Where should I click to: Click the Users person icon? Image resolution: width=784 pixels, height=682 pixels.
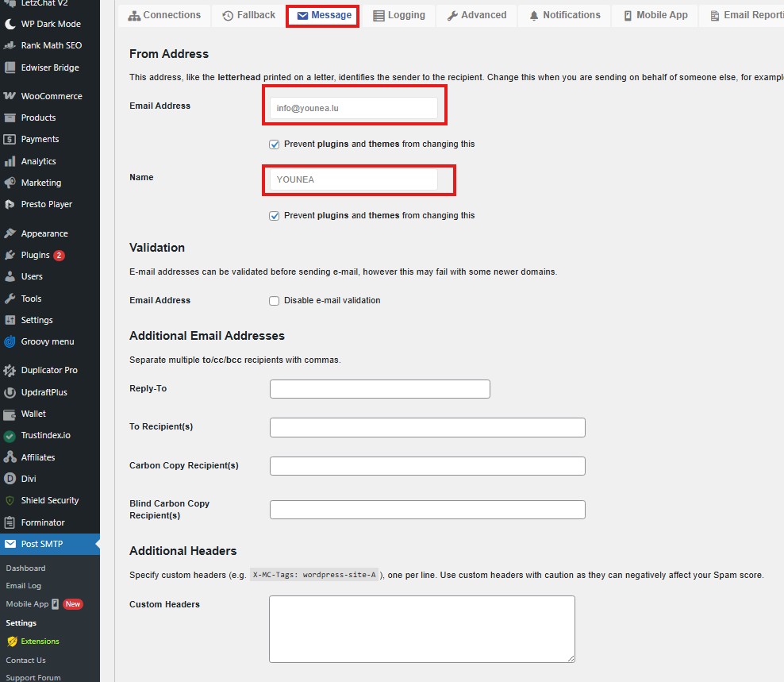tap(10, 276)
